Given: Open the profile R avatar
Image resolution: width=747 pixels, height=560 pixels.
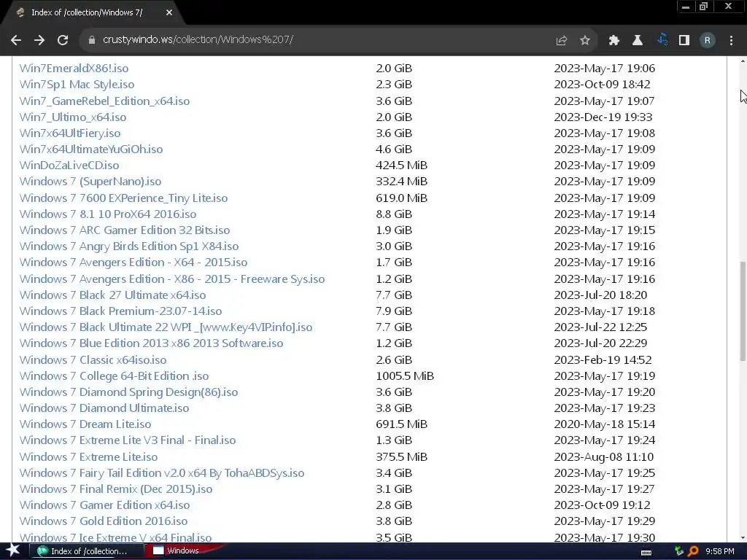Looking at the screenshot, I should point(707,41).
